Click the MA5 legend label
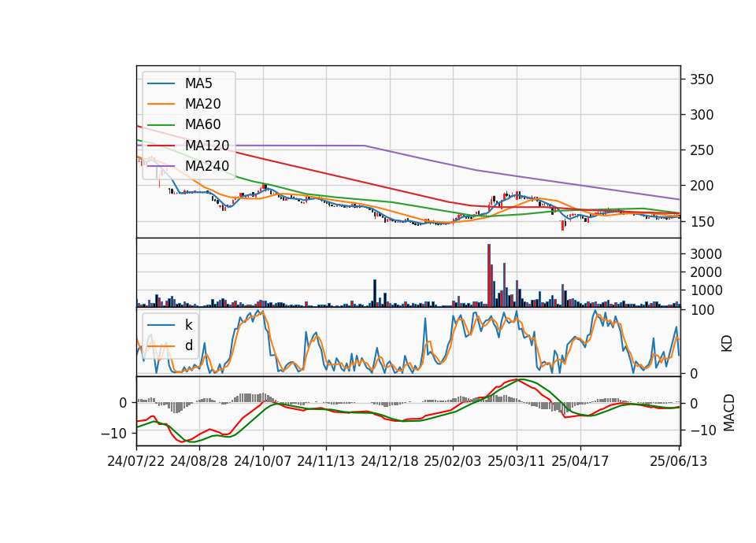Screen dimensions: 756x543 click(198, 83)
